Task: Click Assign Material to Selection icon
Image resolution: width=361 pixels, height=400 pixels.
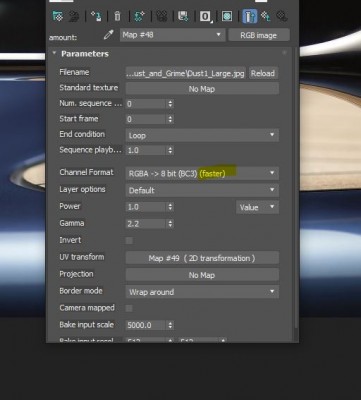Action: pos(96,16)
